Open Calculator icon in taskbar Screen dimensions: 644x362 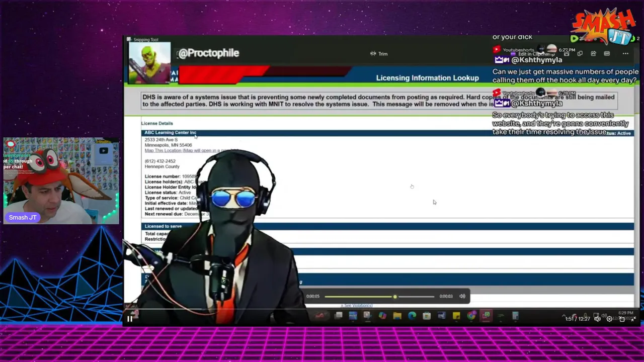[x=515, y=316]
